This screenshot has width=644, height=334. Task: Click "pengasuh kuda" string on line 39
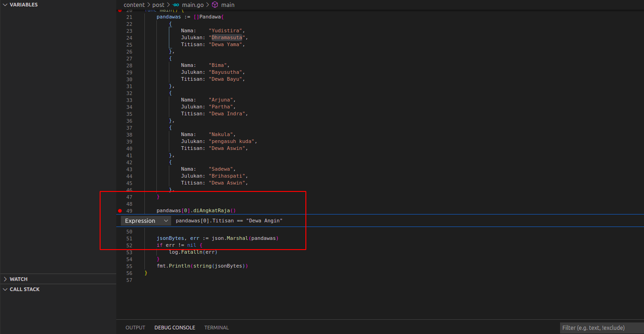point(232,141)
